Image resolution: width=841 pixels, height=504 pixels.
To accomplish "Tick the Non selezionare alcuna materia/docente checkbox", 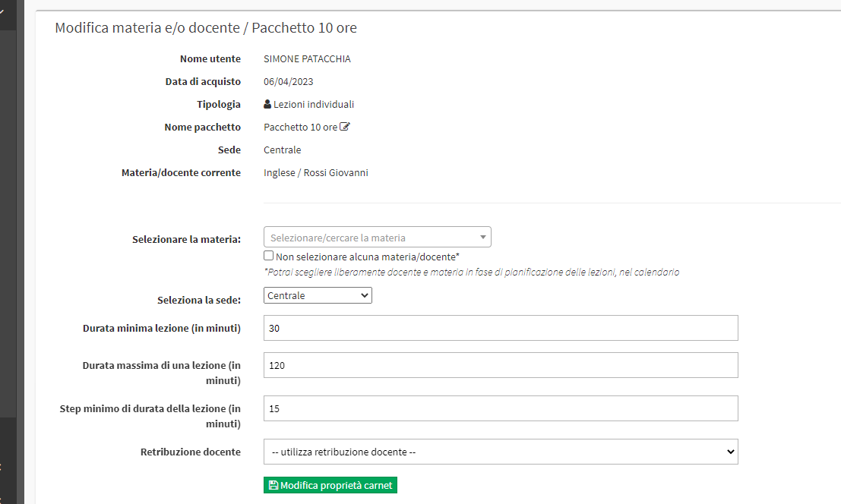I will (x=269, y=256).
